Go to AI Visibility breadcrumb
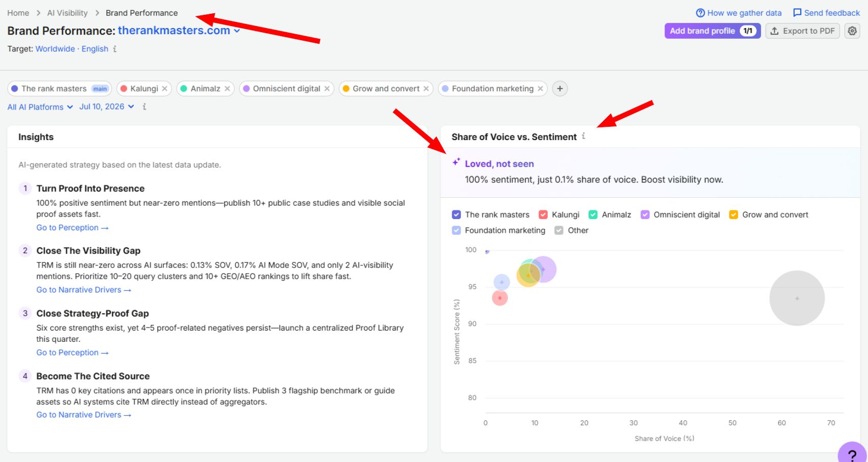The image size is (868, 462). click(67, 13)
